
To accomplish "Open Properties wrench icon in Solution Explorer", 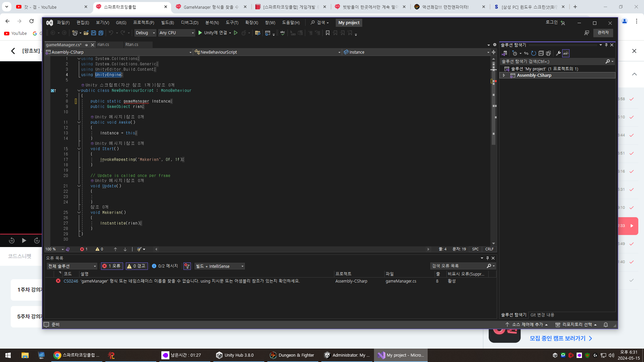I will click(558, 53).
